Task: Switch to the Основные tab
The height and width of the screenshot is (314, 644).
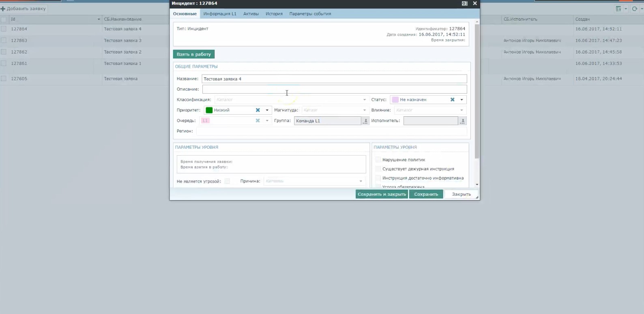Action: 185,14
